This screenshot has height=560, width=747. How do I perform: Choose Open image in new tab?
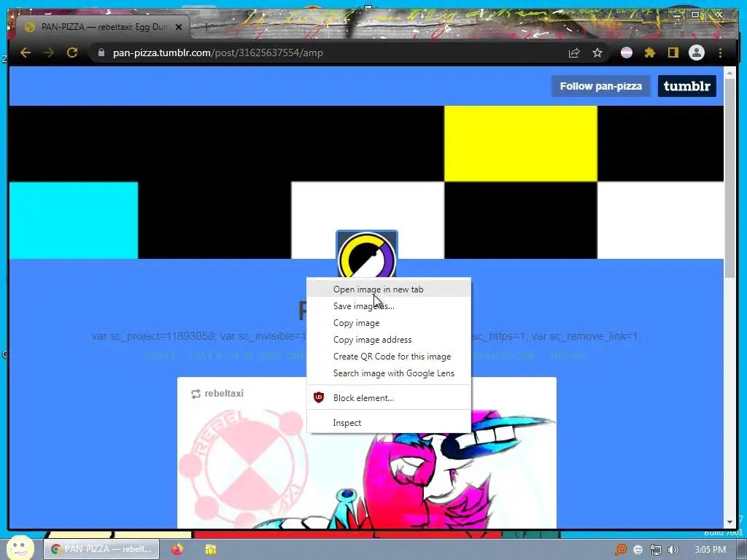coord(389,289)
